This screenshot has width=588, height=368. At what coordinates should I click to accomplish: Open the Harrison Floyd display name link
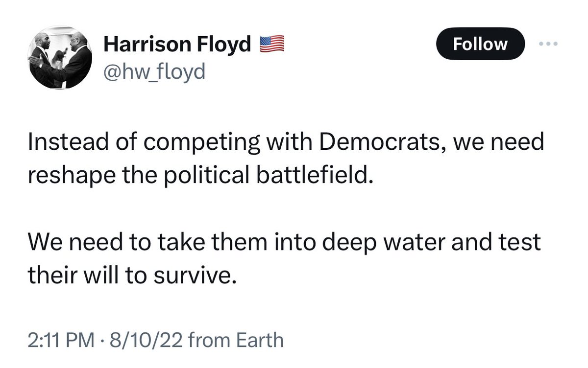(177, 45)
